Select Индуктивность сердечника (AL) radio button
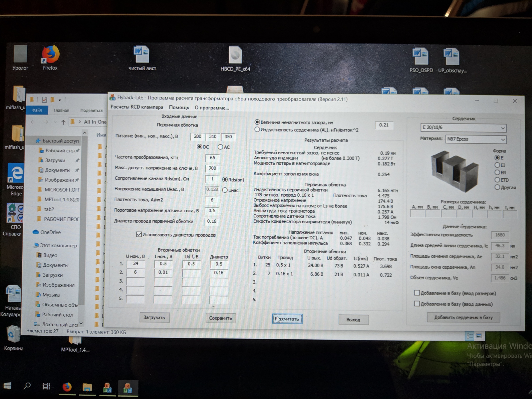The height and width of the screenshot is (399, 532). [257, 130]
